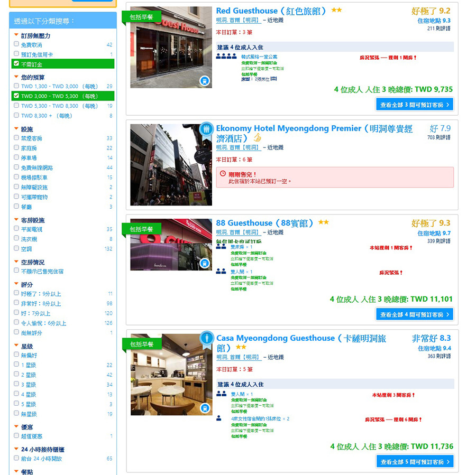Uncheck budget TWD 3,000 - TWD 5,300

click(x=16, y=96)
